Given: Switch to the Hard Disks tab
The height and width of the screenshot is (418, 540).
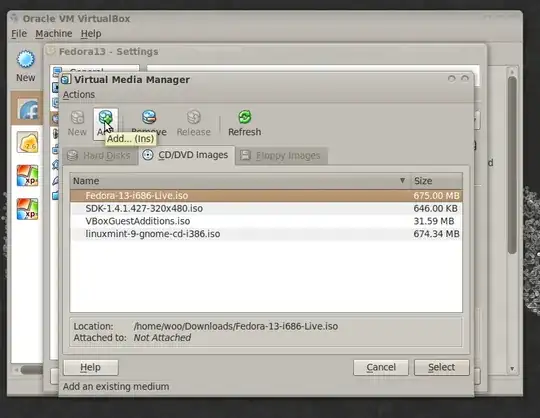Looking at the screenshot, I should pos(100,156).
